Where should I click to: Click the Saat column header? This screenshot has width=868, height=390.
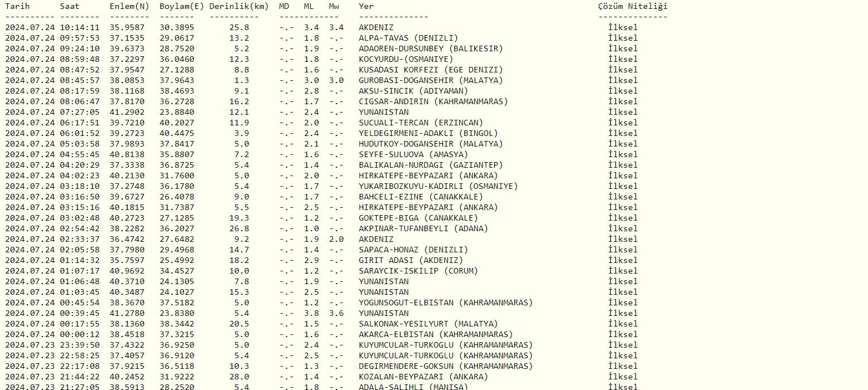(70, 7)
